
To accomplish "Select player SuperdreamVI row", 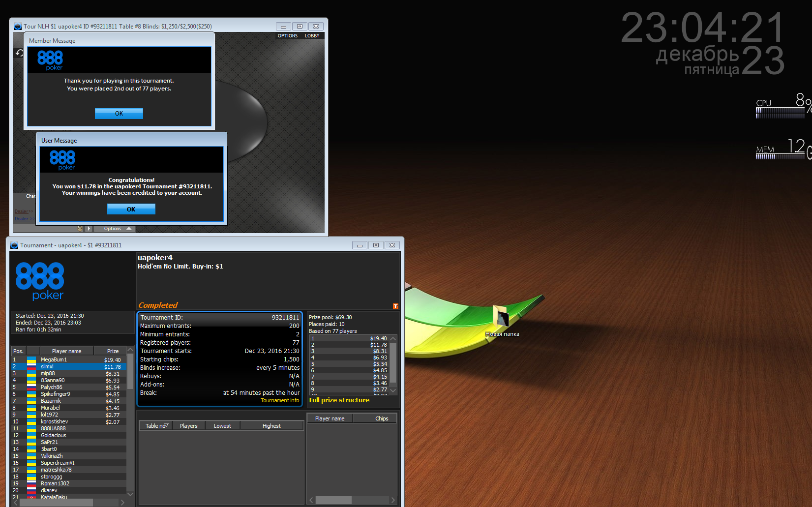I will tap(69, 463).
